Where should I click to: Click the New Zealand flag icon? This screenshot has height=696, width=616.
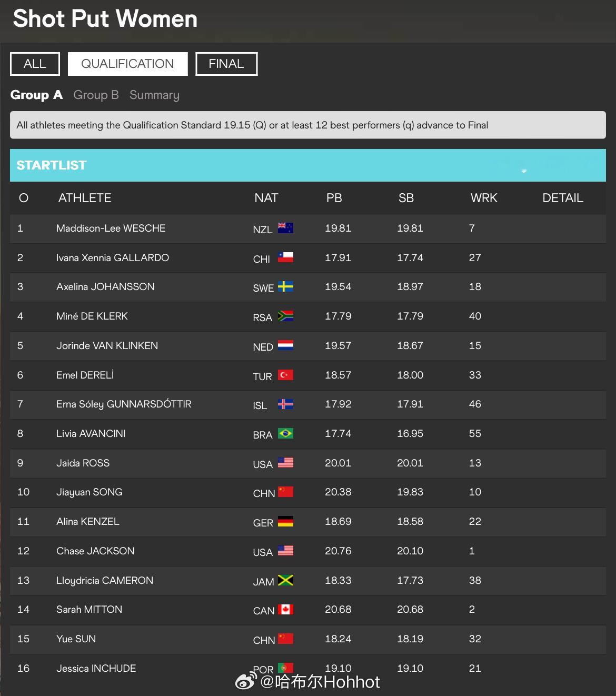[x=285, y=228]
